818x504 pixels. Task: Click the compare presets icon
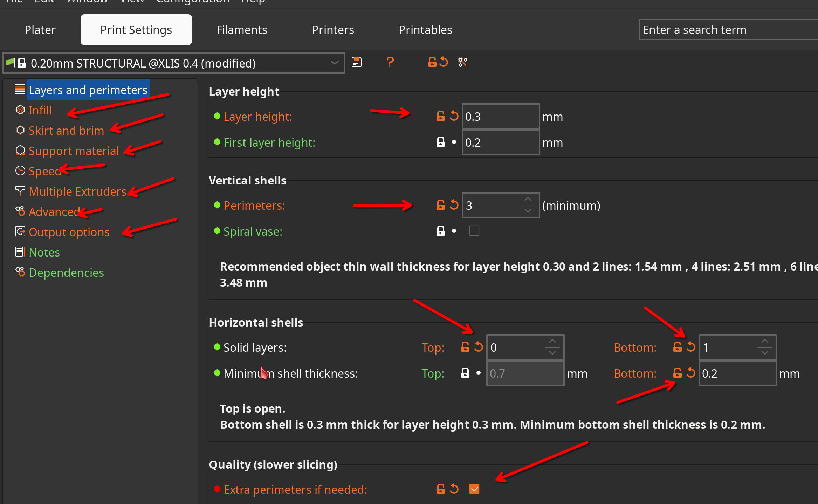(x=462, y=62)
